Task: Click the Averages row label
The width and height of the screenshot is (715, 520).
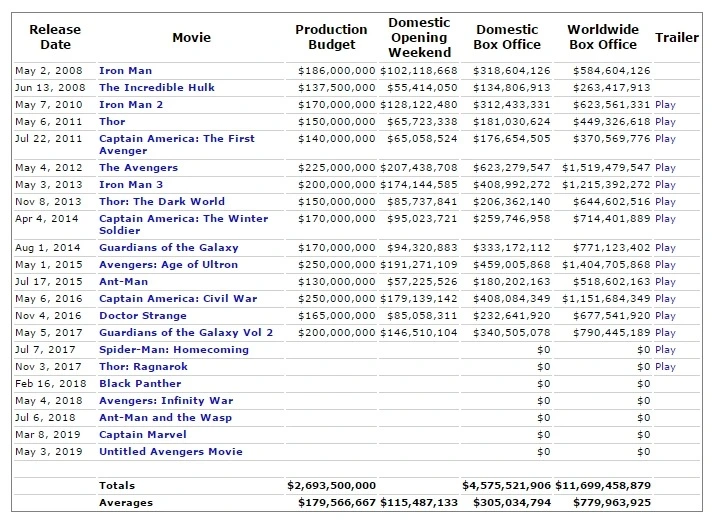Action: 126,503
